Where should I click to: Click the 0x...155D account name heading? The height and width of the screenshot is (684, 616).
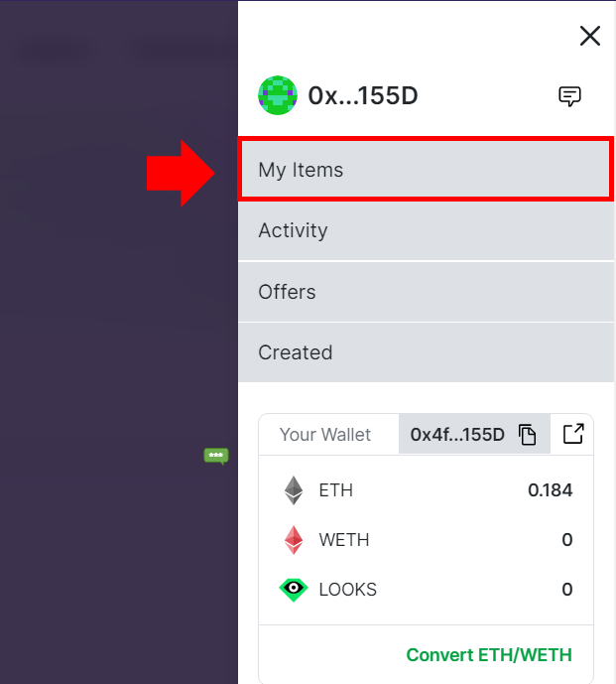363,95
